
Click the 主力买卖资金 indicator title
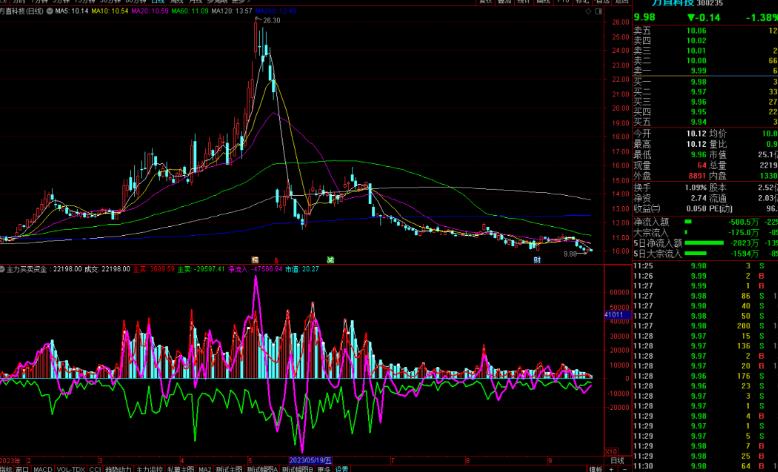click(x=27, y=269)
